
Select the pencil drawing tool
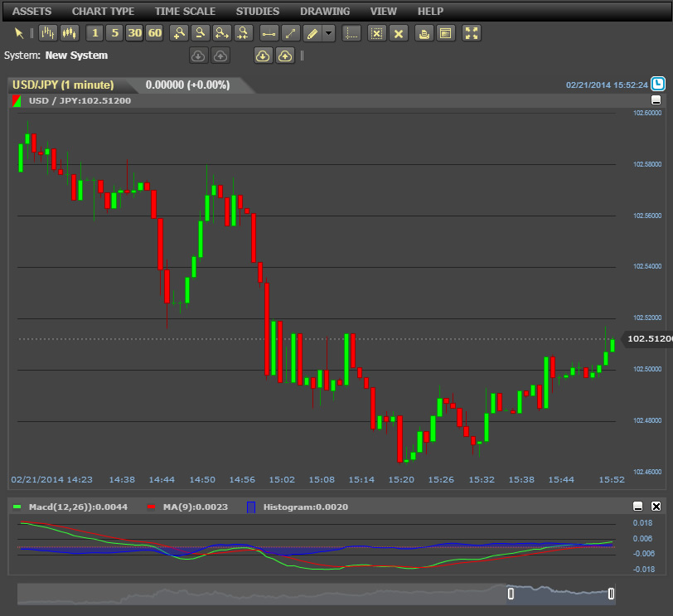[312, 33]
